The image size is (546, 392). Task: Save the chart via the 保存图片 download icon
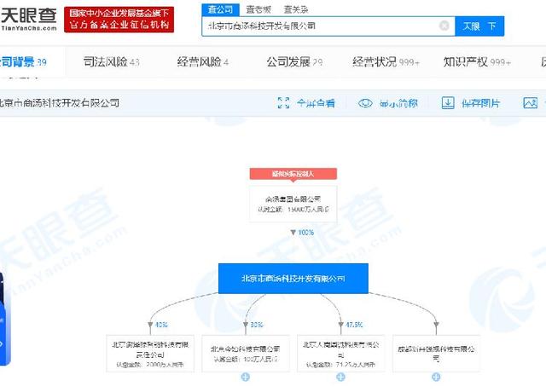448,103
